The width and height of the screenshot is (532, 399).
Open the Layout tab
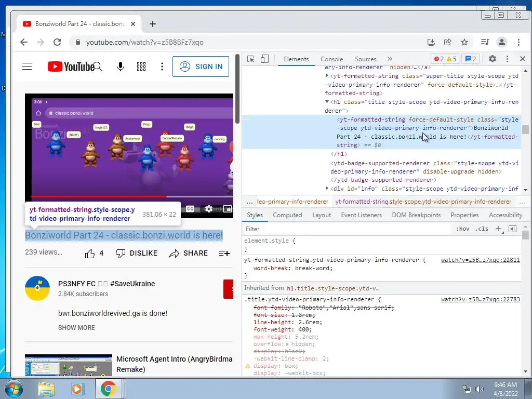point(322,215)
